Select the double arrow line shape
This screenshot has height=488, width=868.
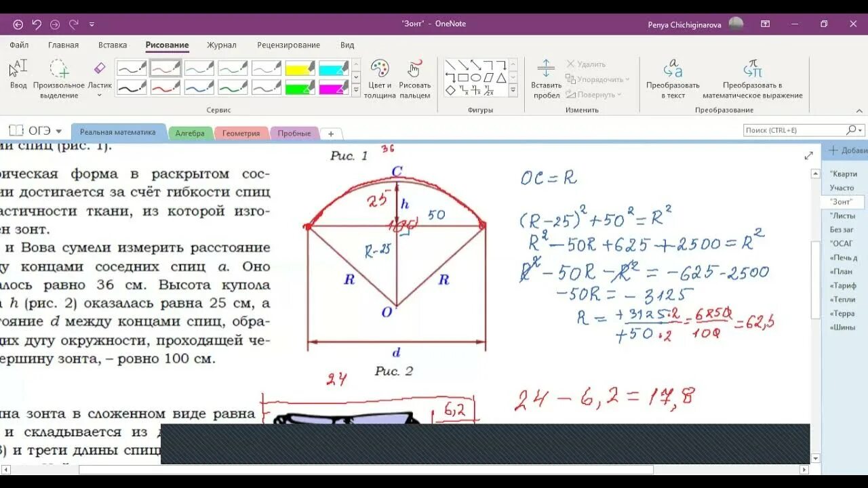click(x=476, y=65)
